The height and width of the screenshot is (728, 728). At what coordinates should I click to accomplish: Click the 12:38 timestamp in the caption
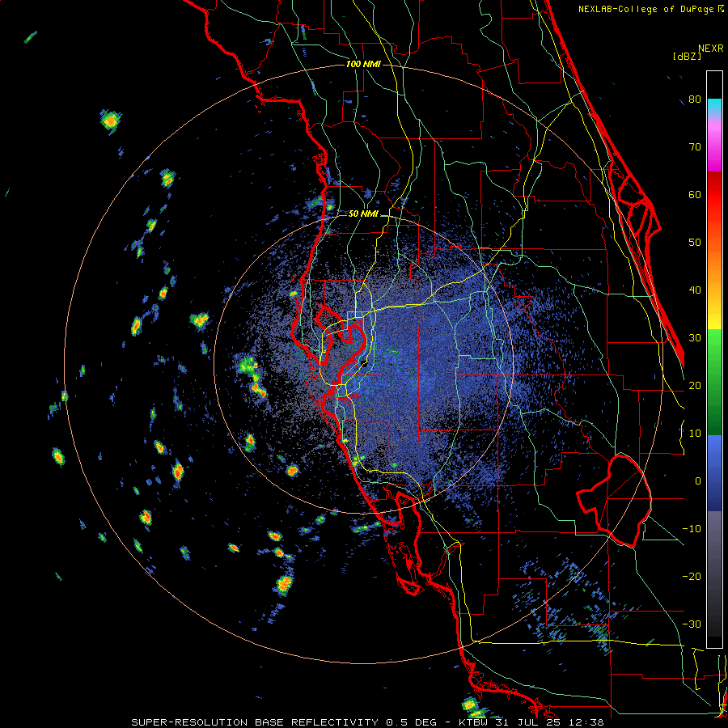click(587, 722)
